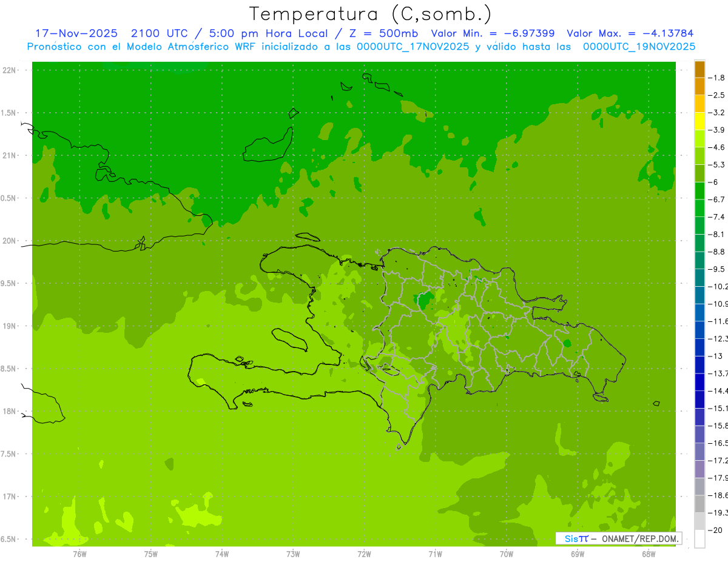728x562 pixels.
Task: Click the '76W' longitude label
Action: tap(79, 554)
